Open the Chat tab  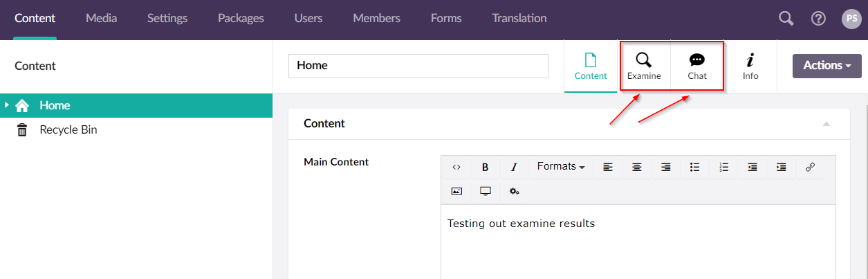[697, 66]
